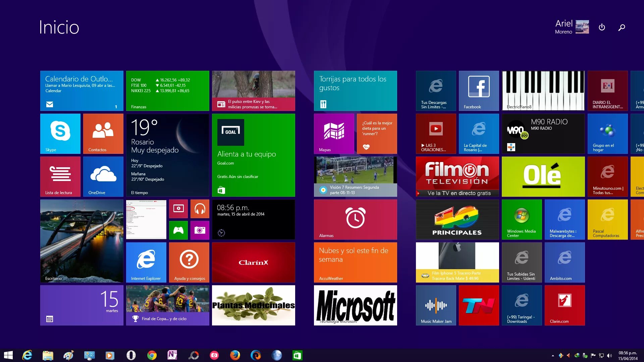644x362 pixels.
Task: Open the Skype tile
Action: coord(60,133)
